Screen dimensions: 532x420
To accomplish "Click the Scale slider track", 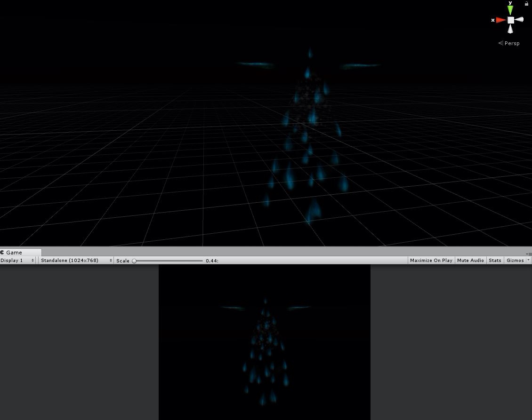I will click(x=168, y=261).
